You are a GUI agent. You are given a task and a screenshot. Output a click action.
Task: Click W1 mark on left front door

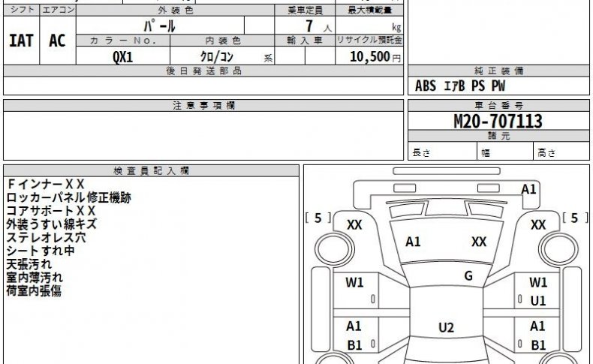point(354,282)
